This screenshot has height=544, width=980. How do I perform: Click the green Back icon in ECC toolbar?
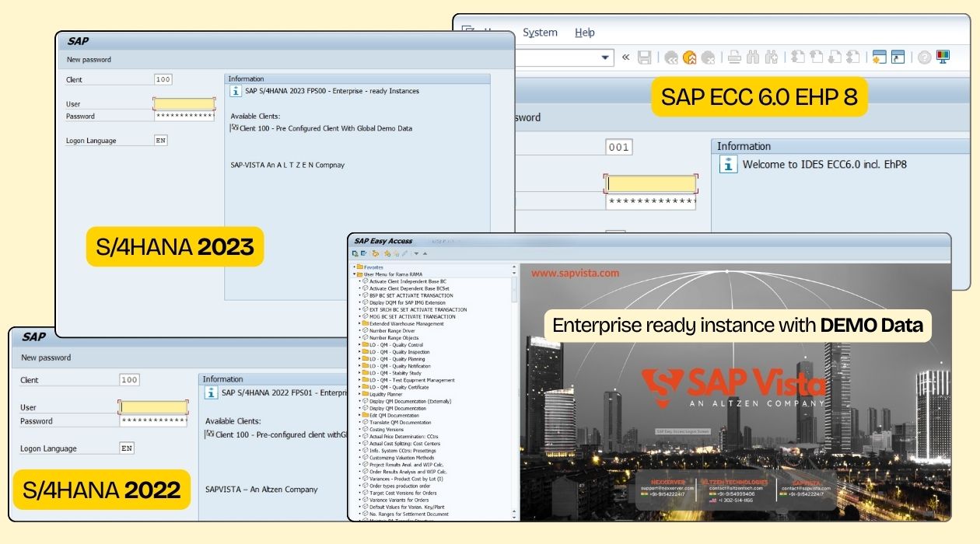point(670,58)
